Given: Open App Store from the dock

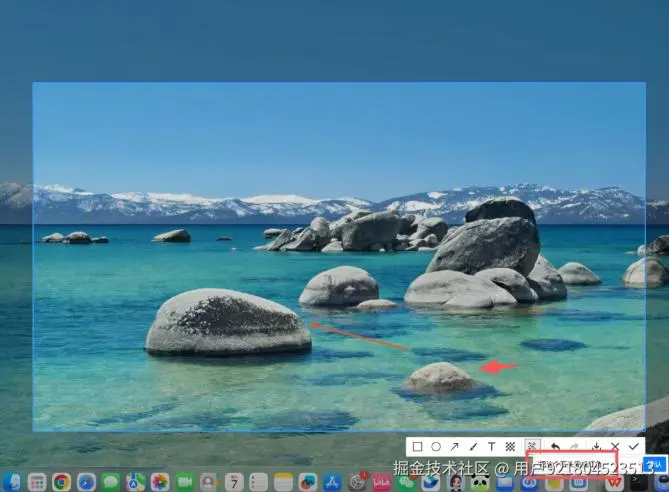Looking at the screenshot, I should 332,482.
